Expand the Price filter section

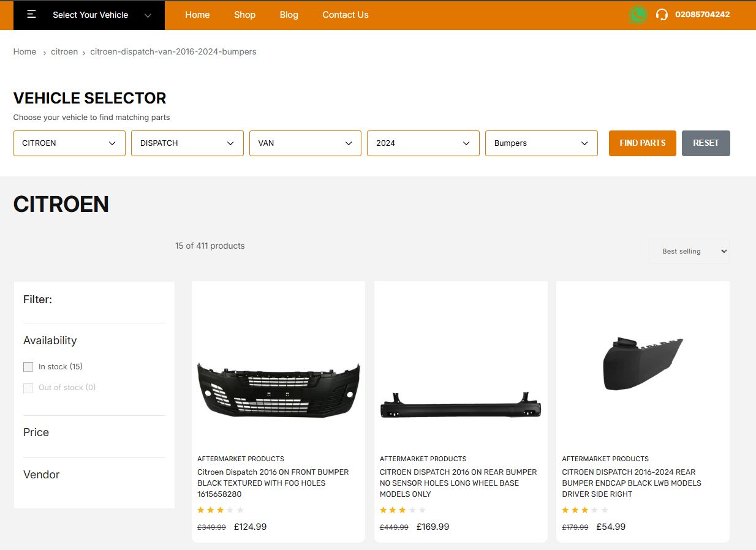click(36, 432)
